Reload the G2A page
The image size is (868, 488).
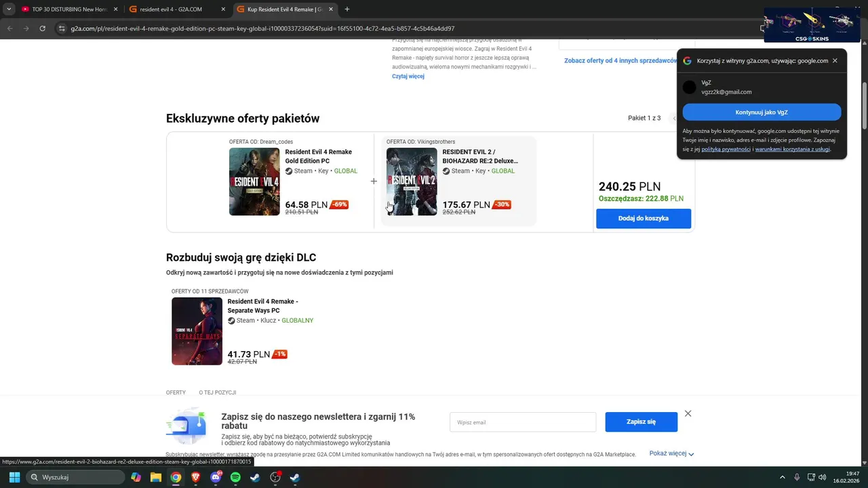point(43,28)
